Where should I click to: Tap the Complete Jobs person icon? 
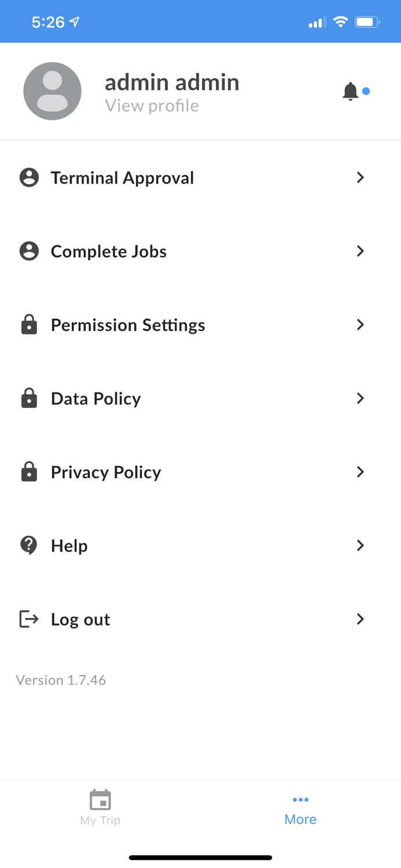28,251
